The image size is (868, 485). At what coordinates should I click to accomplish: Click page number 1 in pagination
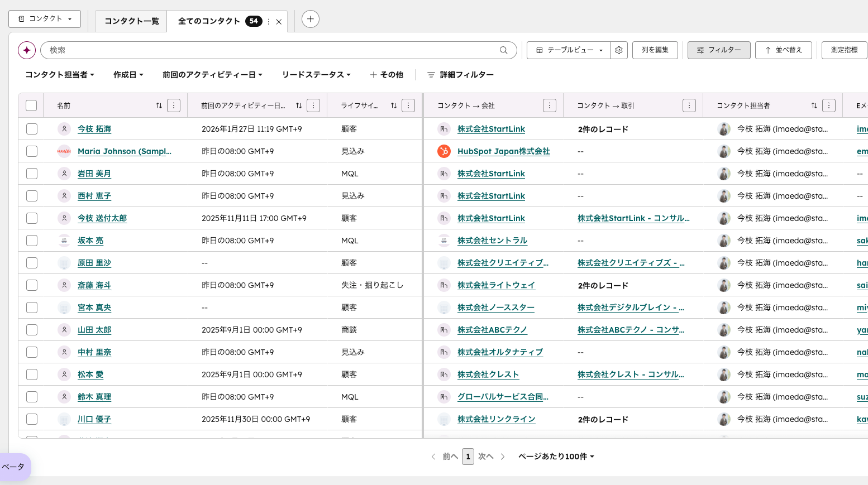tap(468, 456)
